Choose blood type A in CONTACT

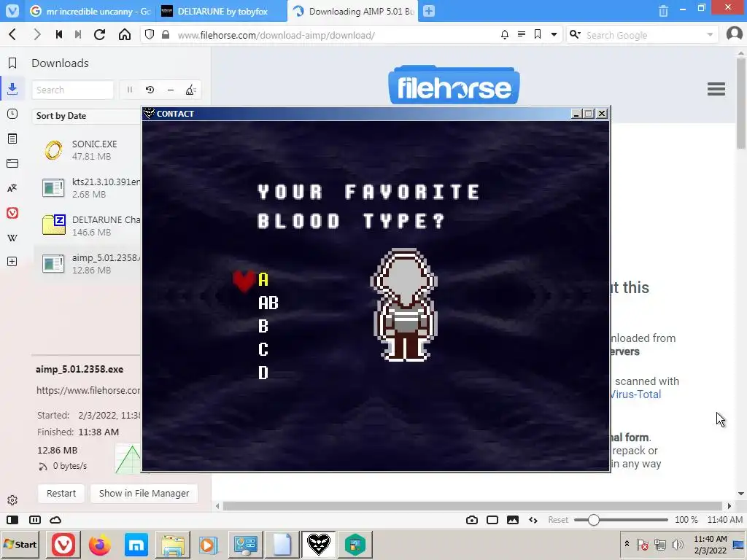263,279
